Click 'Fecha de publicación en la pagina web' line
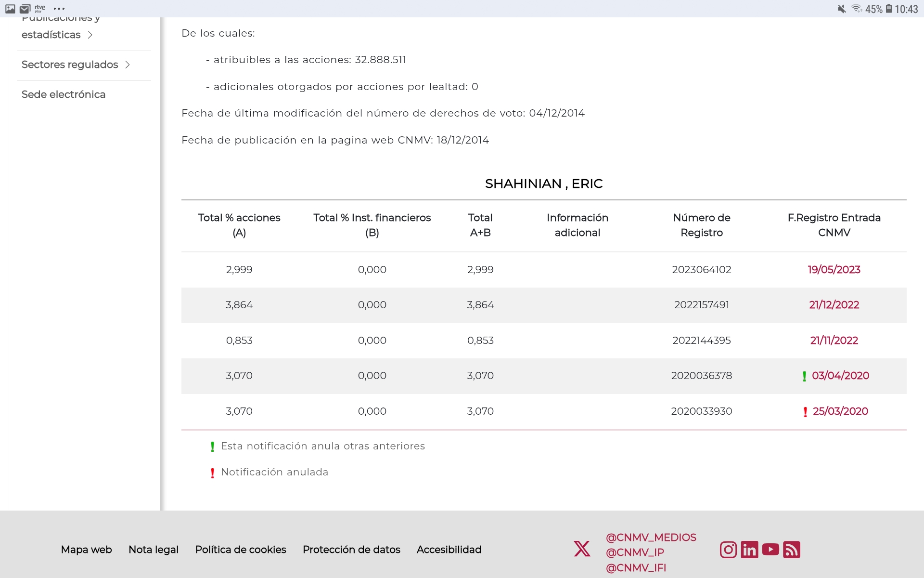The width and height of the screenshot is (924, 578). 335,140
